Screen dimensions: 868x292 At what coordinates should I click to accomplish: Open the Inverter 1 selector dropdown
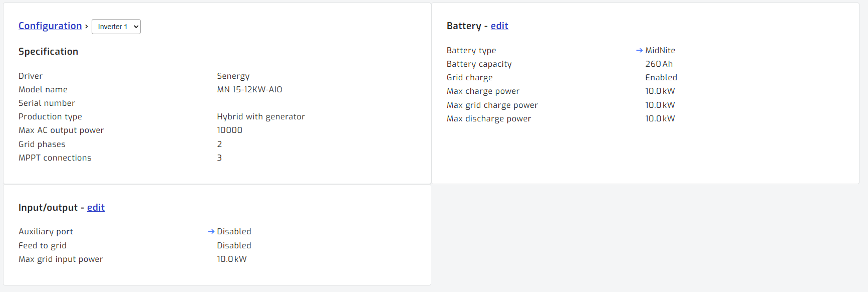pos(116,27)
